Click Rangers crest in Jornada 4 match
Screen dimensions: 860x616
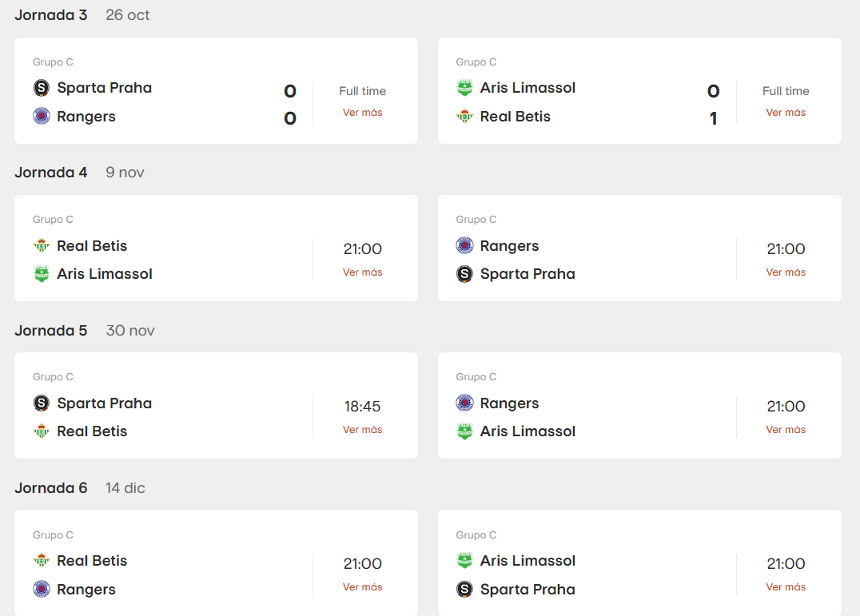tap(464, 246)
